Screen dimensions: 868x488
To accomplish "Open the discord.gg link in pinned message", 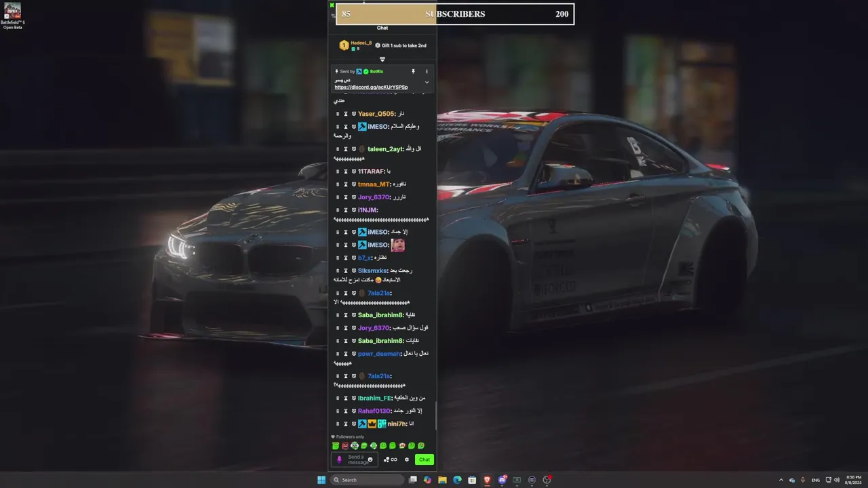I will (x=371, y=87).
